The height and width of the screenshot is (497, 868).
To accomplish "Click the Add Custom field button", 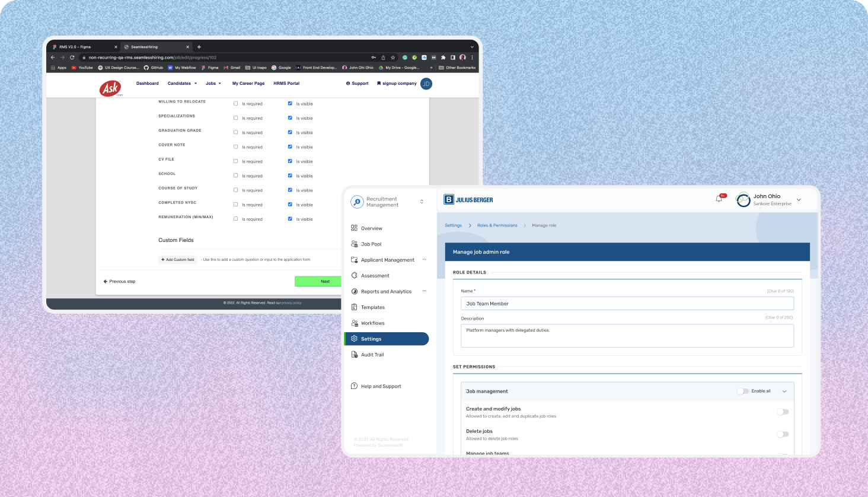I will pyautogui.click(x=178, y=260).
